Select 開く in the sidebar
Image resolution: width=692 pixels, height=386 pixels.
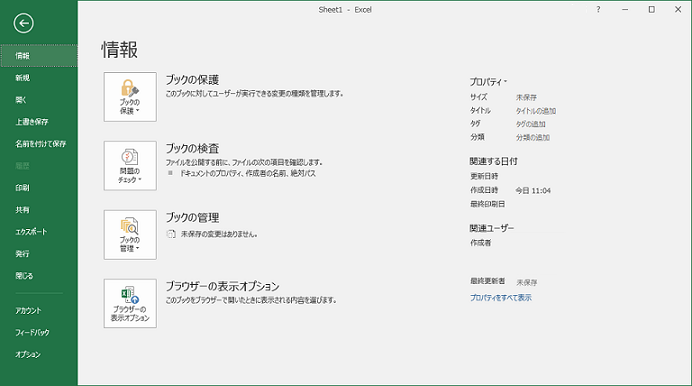[39, 100]
